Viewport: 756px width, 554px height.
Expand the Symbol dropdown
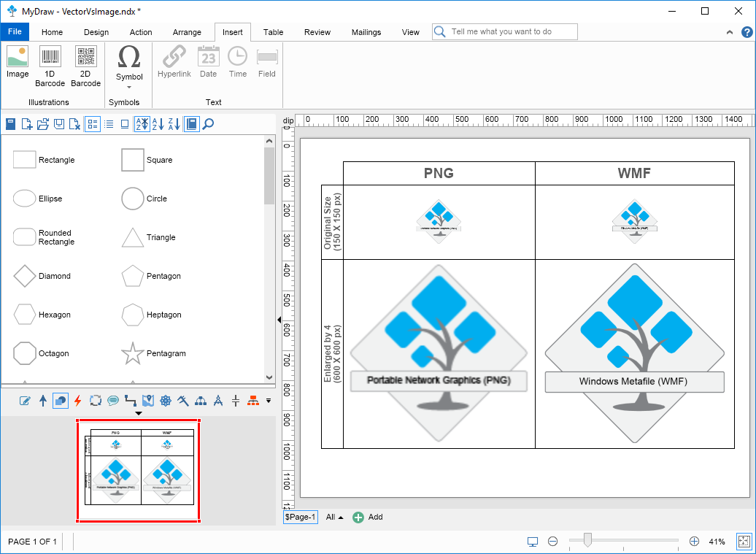(x=129, y=87)
